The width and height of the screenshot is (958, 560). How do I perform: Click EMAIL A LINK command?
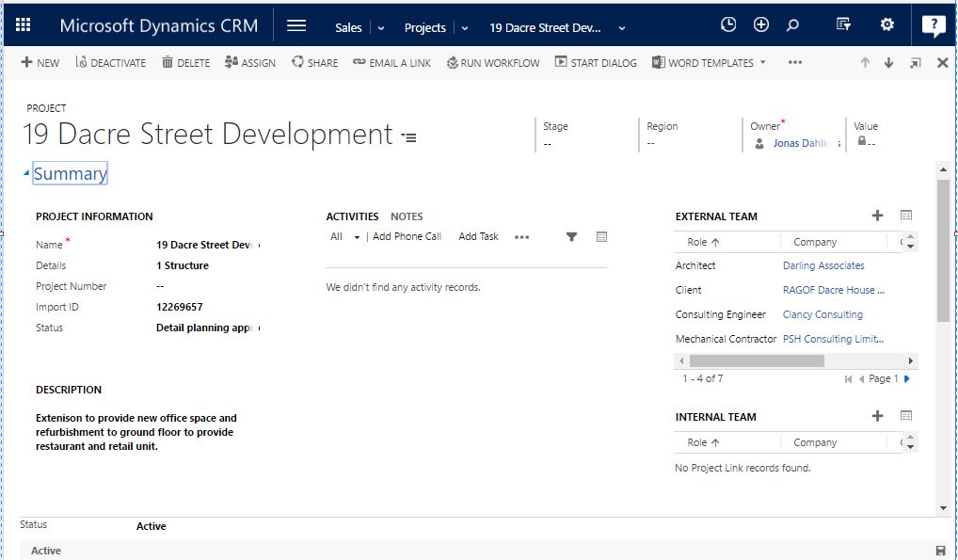click(391, 62)
